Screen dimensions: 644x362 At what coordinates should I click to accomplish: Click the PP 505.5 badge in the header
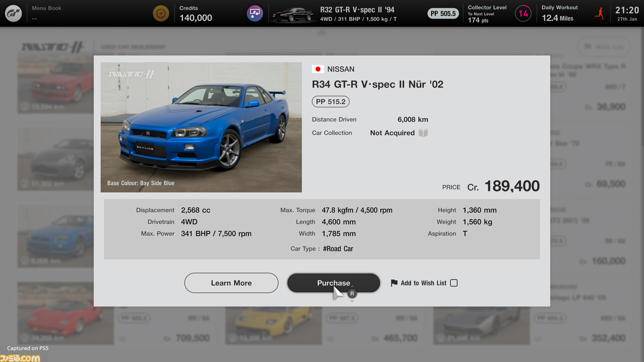443,14
